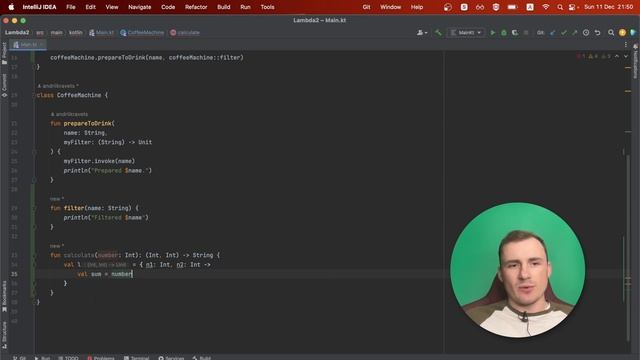
Task: Close the Main.kt editor tab
Action: pos(41,44)
